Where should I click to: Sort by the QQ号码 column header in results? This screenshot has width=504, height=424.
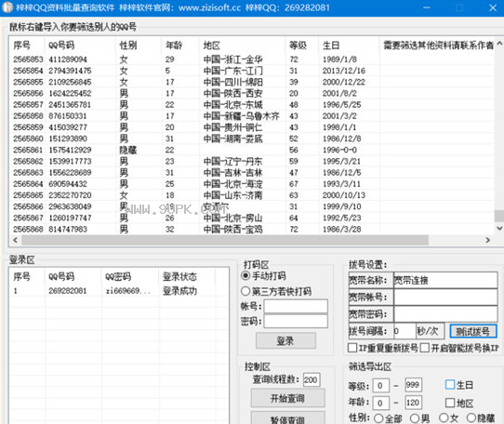click(x=80, y=46)
